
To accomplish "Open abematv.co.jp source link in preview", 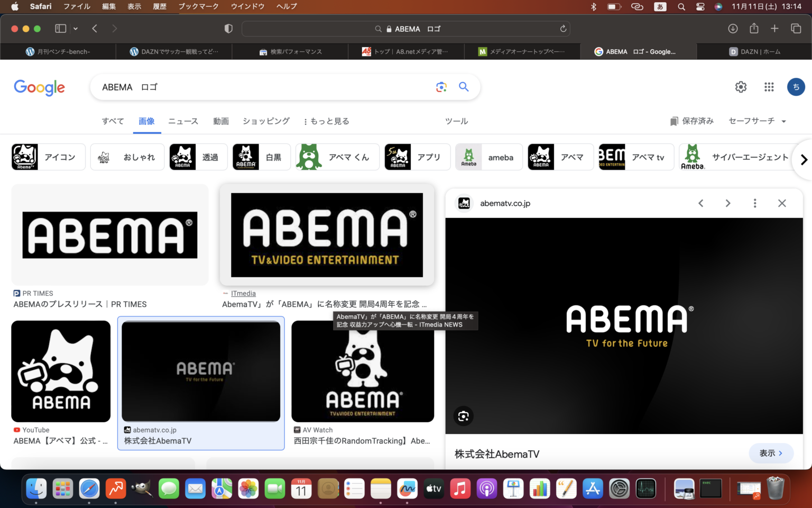I will 505,203.
